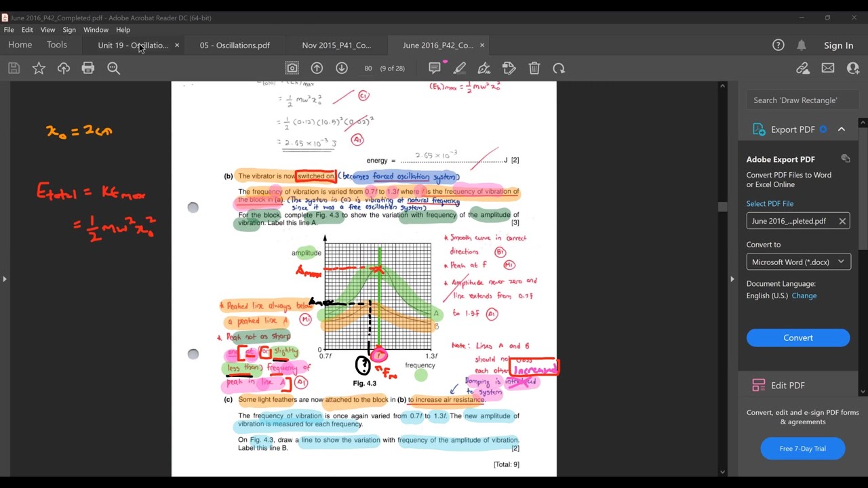Switch to 05 - Oscillations.pdf tab

[235, 45]
